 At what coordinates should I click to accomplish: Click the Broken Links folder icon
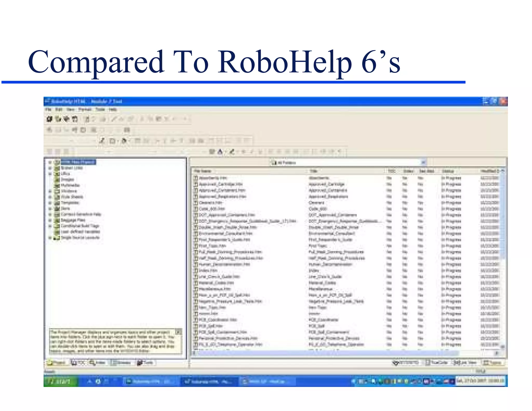click(x=57, y=168)
